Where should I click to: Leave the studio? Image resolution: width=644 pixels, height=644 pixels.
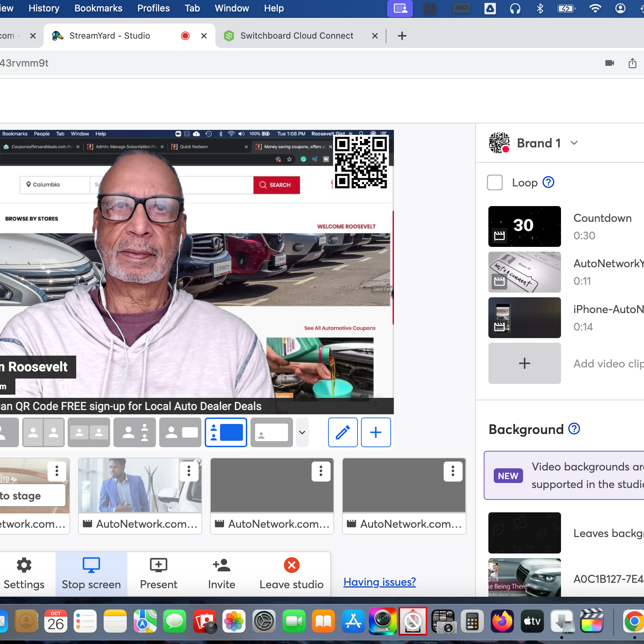click(292, 574)
